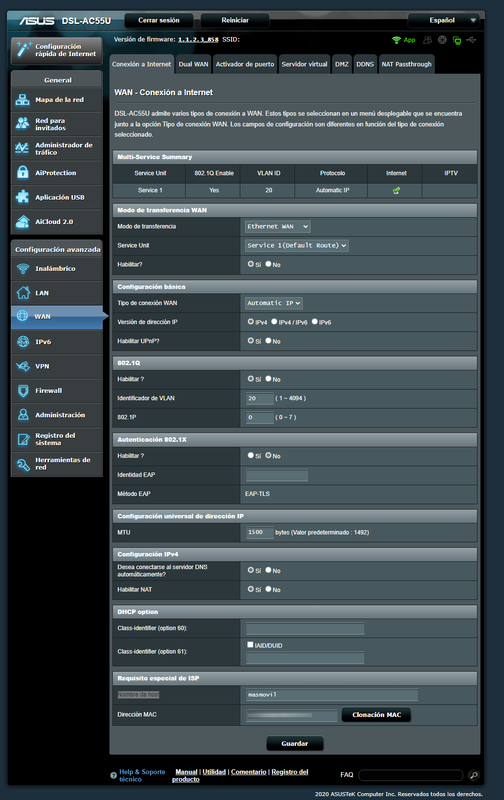Open Mapa de la red icon
Image resolution: width=504 pixels, height=800 pixels.
22,99
